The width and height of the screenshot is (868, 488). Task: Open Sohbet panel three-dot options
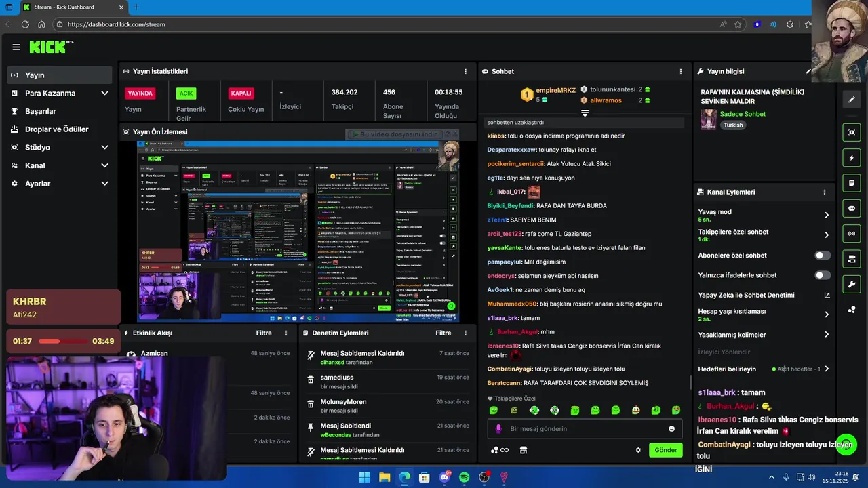click(x=681, y=71)
